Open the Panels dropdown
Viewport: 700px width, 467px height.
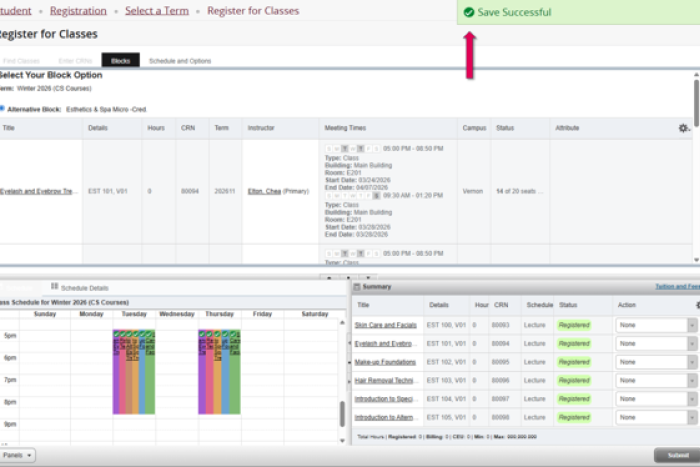(x=17, y=455)
